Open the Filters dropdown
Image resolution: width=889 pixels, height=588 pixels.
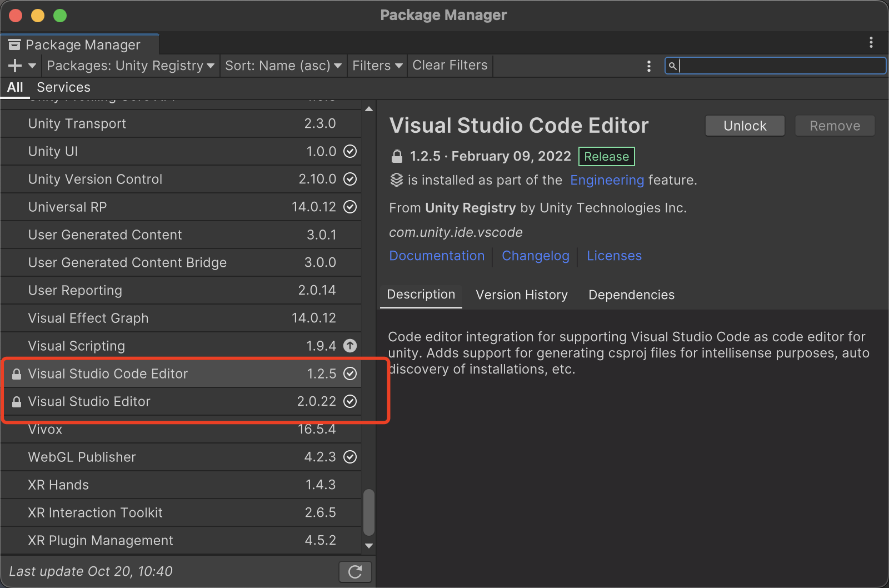click(x=377, y=66)
